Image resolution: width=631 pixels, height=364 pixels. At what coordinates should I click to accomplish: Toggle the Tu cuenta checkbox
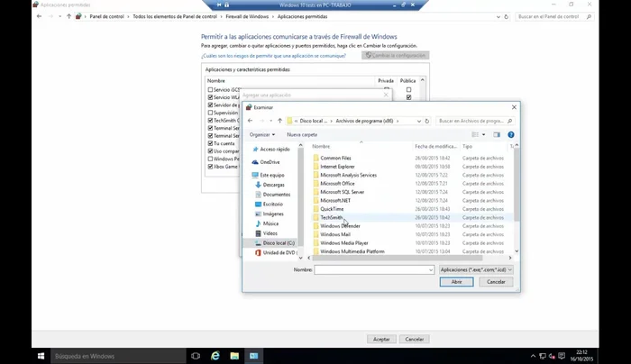(210, 143)
